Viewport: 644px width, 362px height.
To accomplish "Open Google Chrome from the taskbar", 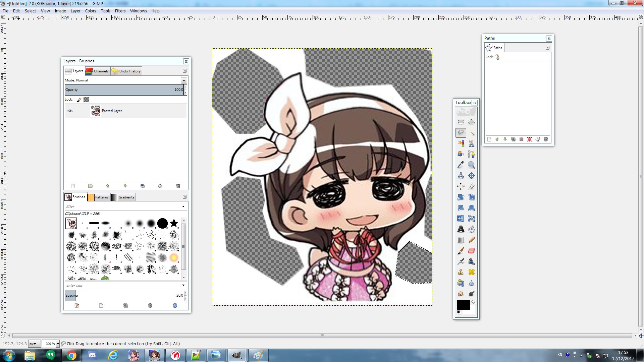I will pyautogui.click(x=71, y=355).
